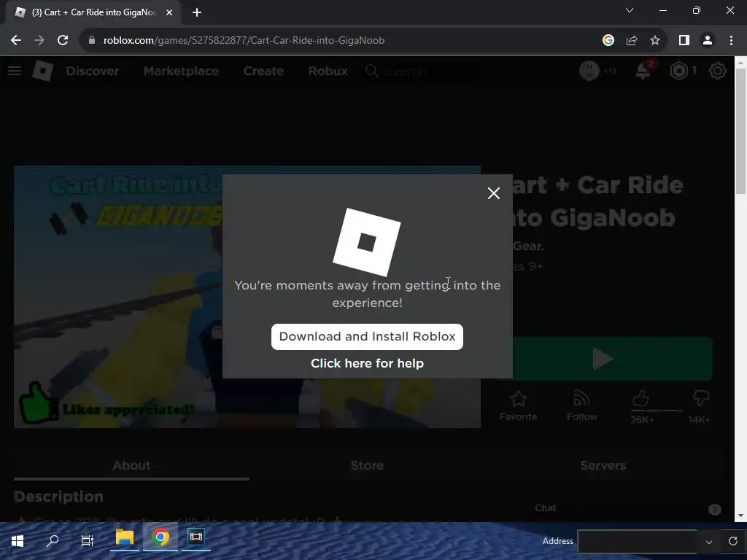
Task: Close the Roblox install dialog with X
Action: tap(494, 192)
